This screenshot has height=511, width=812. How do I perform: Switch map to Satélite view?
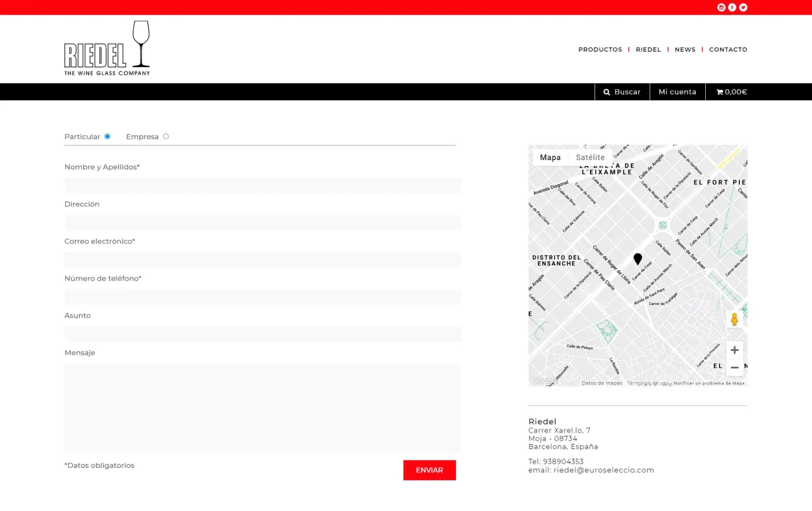click(x=590, y=157)
